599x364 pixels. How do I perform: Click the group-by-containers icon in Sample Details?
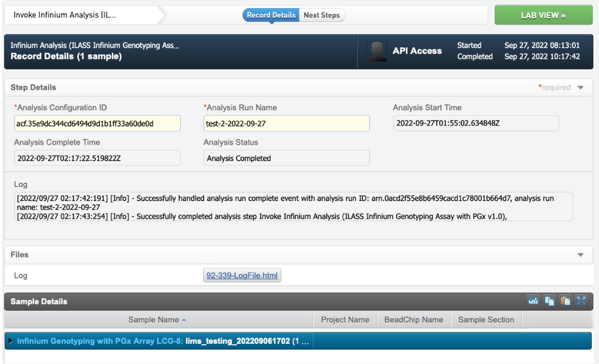coord(533,301)
